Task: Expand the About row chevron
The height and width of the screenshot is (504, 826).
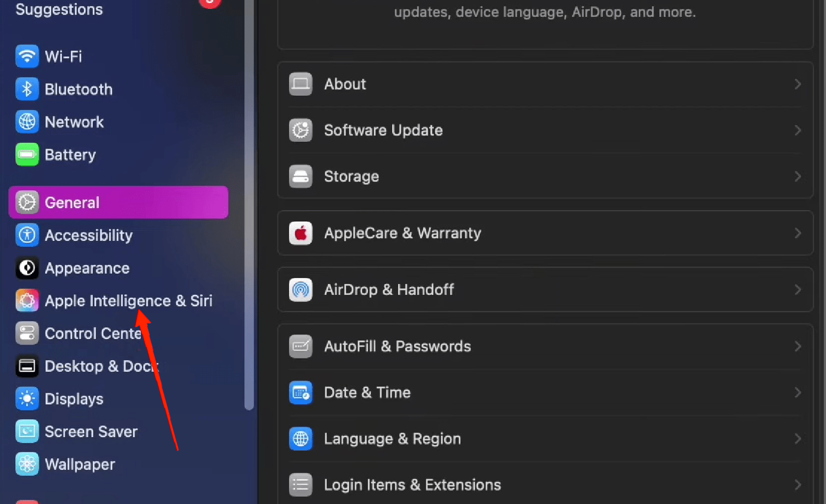Action: tap(798, 84)
